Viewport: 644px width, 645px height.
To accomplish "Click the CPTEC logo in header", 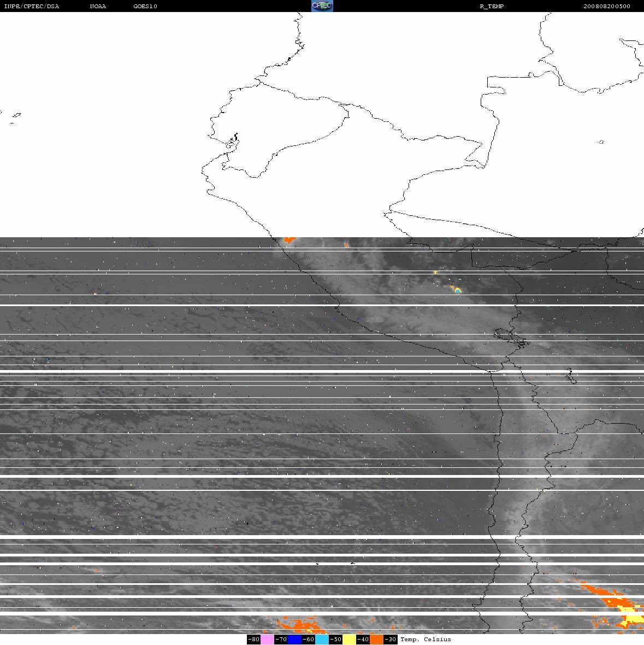I will [322, 6].
